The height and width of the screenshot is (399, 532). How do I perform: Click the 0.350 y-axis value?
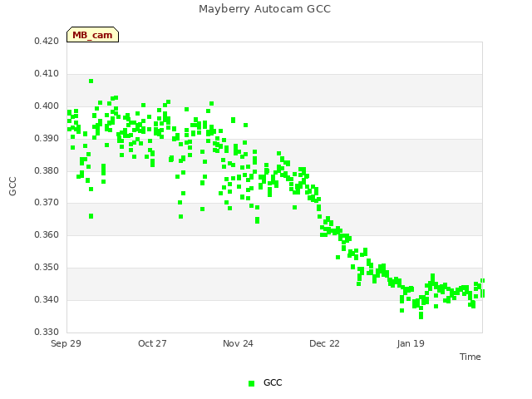tap(47, 267)
